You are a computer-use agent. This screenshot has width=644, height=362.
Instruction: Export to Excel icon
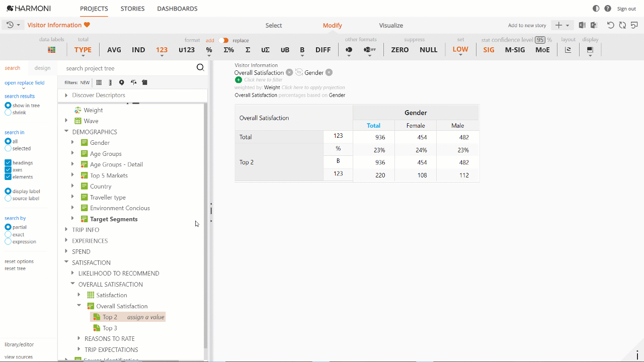(x=582, y=25)
